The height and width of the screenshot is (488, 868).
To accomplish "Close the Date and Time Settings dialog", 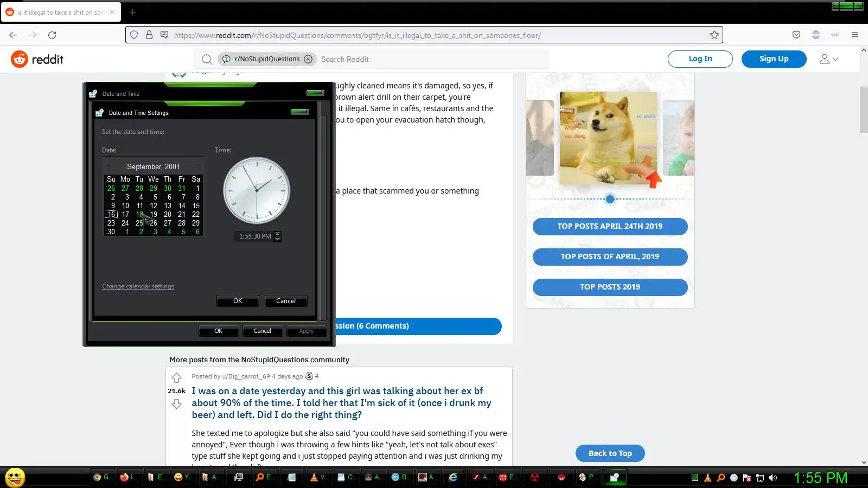I will click(x=300, y=112).
